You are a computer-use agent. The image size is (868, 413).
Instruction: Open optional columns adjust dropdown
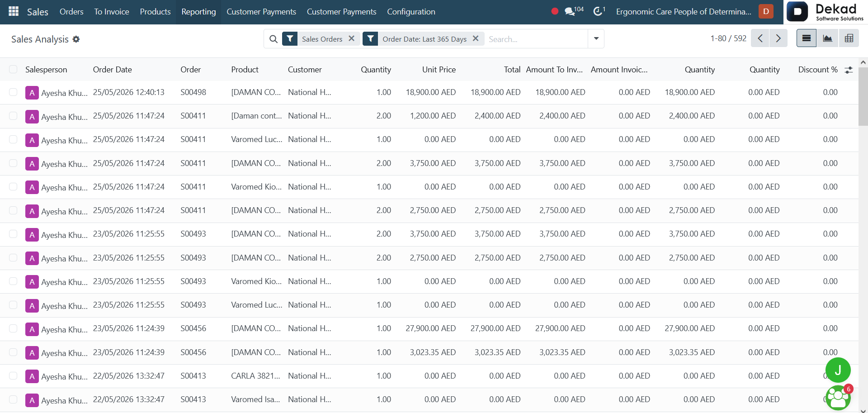[849, 70]
